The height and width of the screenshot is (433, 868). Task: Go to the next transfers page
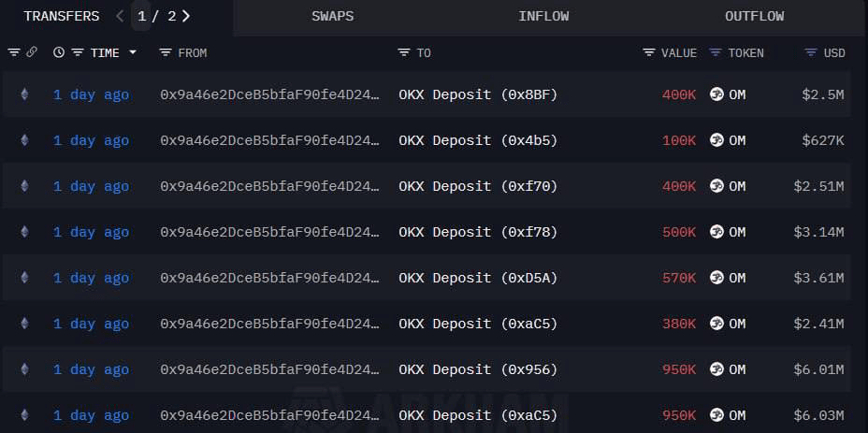[186, 16]
